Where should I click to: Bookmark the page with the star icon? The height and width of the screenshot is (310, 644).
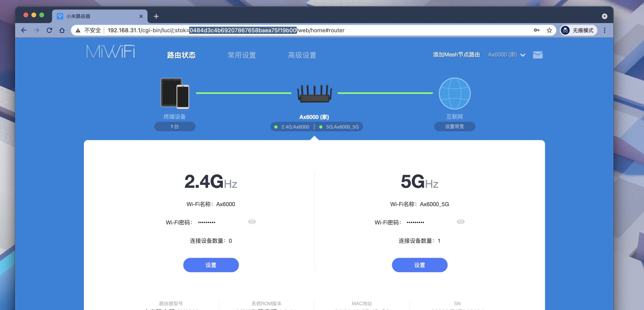(549, 30)
